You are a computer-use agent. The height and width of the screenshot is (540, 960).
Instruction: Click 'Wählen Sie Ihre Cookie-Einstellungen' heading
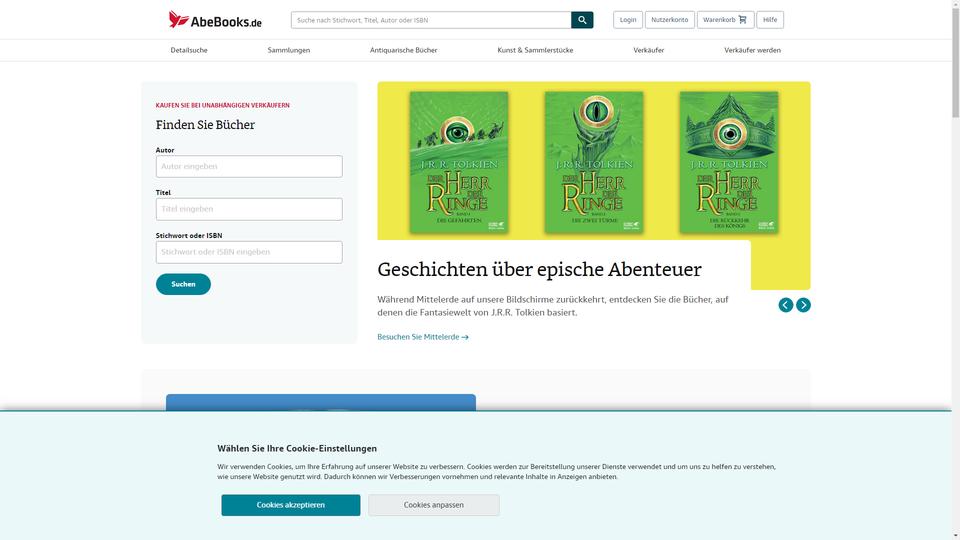[x=297, y=448]
